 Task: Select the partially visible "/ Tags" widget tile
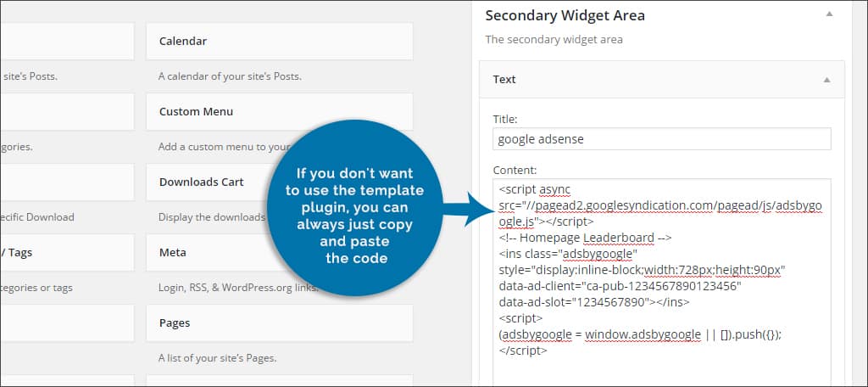[x=66, y=252]
